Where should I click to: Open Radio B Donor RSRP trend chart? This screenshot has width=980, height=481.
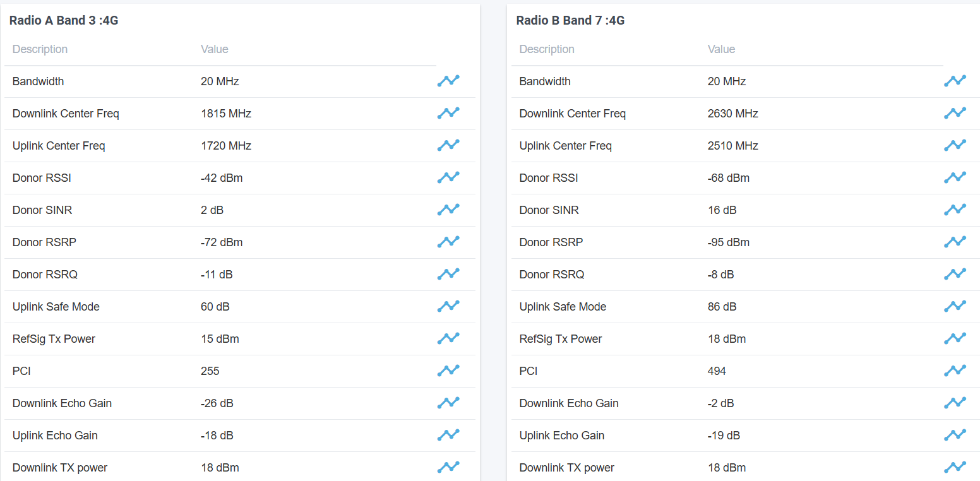coord(955,242)
